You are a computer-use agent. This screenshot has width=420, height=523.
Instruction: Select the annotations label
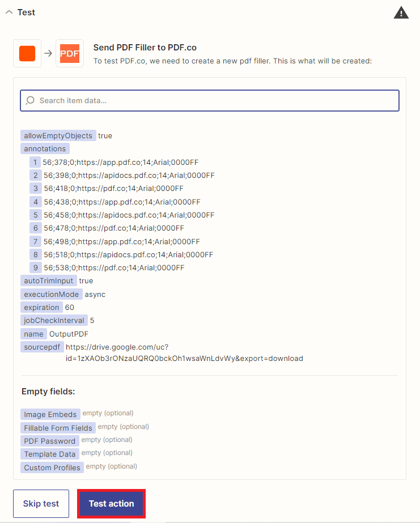click(x=45, y=149)
